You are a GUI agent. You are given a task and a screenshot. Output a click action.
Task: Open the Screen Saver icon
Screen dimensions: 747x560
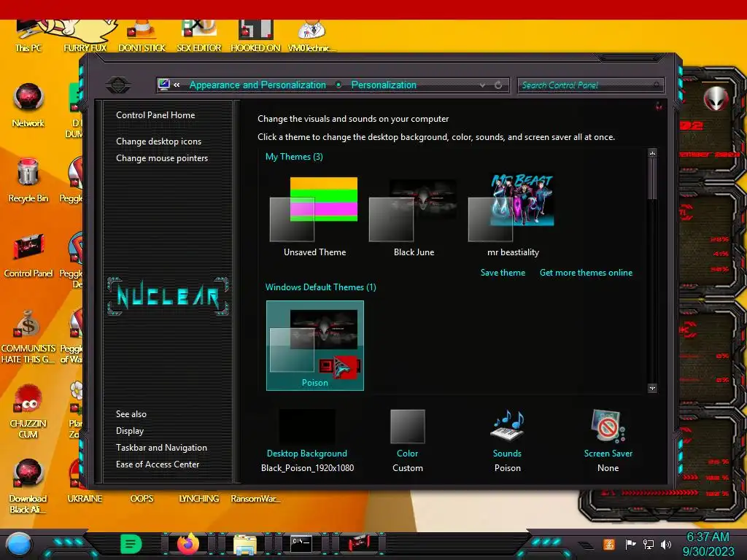tap(608, 427)
